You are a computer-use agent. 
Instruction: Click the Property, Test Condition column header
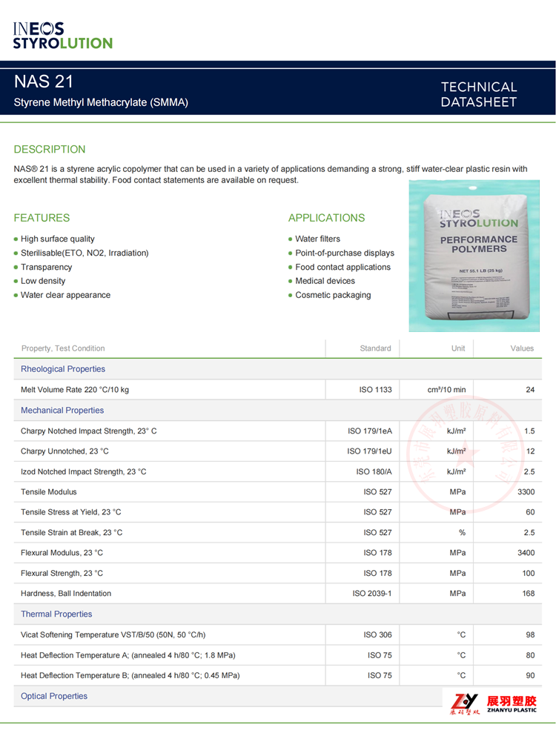(63, 348)
